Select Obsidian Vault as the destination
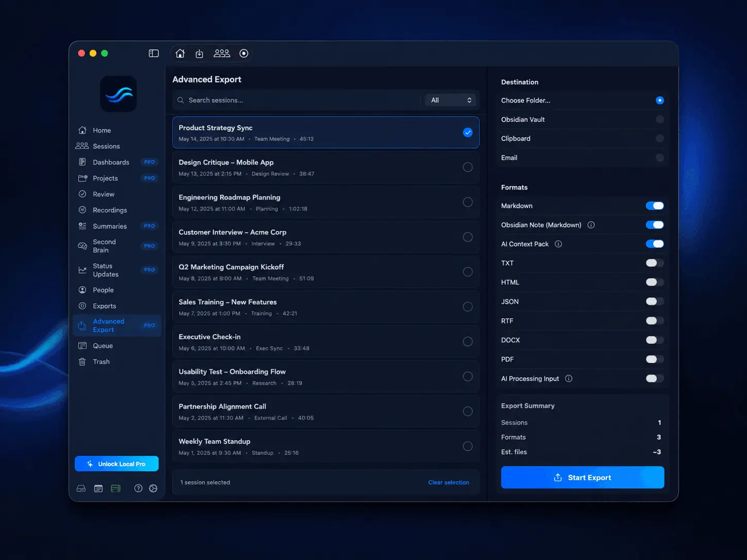This screenshot has width=747, height=560. click(x=660, y=120)
